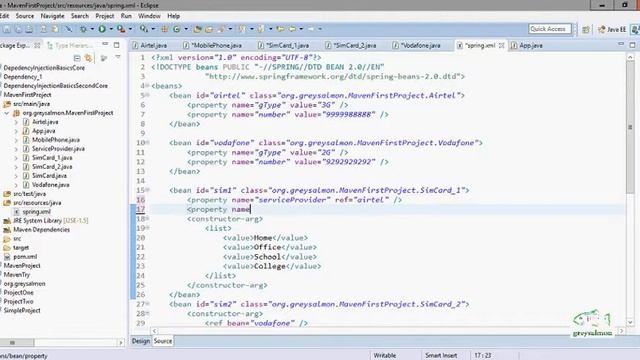Image resolution: width=640 pixels, height=360 pixels.
Task: Click the src/main/java source folder icon
Action: pos(7,104)
